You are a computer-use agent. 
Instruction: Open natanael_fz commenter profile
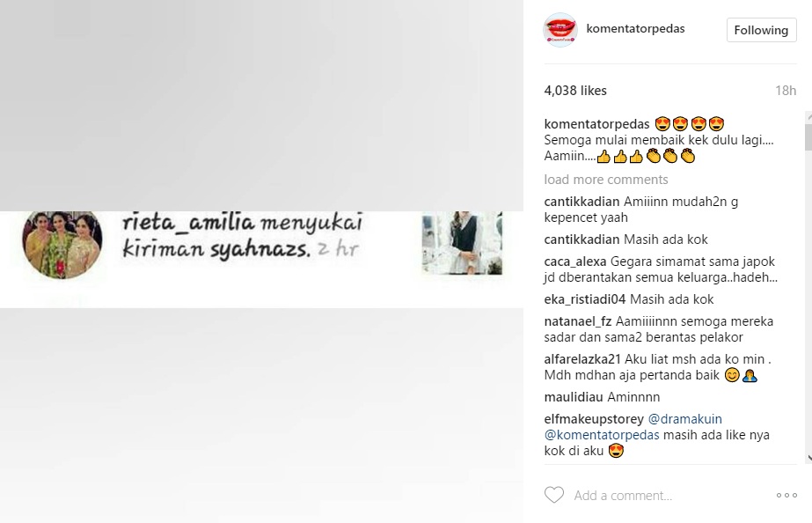pyautogui.click(x=577, y=320)
